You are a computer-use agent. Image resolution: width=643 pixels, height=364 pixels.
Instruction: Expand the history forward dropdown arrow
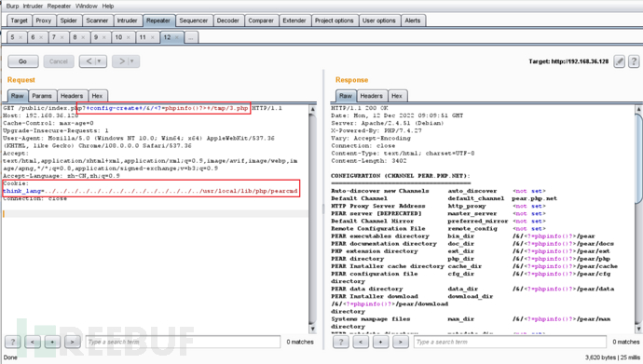click(131, 61)
